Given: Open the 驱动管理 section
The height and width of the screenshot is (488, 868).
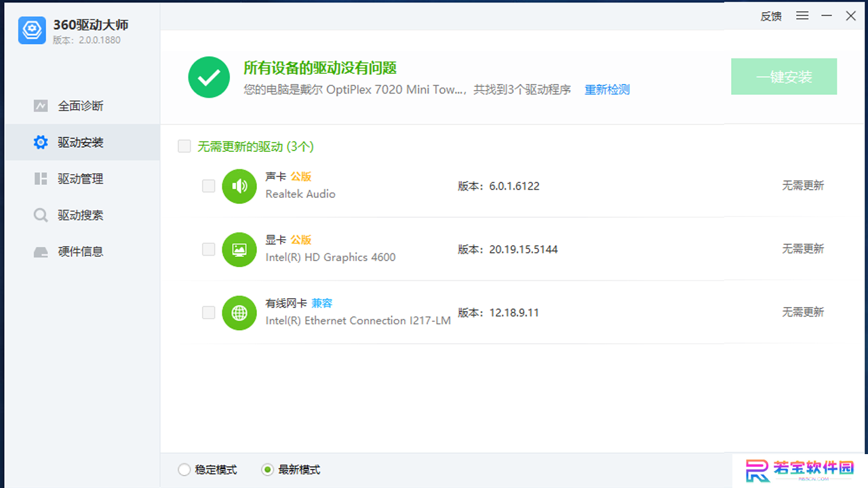Looking at the screenshot, I should (x=83, y=179).
